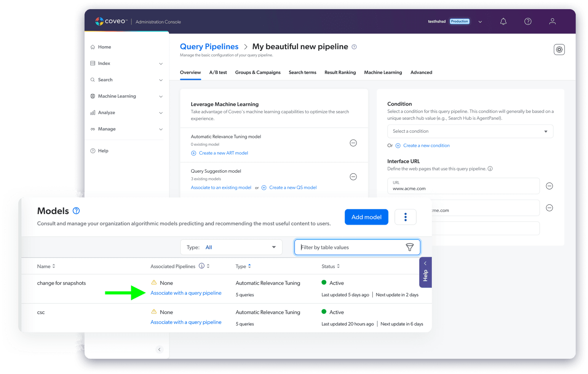The image size is (588, 374).
Task: Remove the www.acme.com URL entry
Action: point(550,186)
